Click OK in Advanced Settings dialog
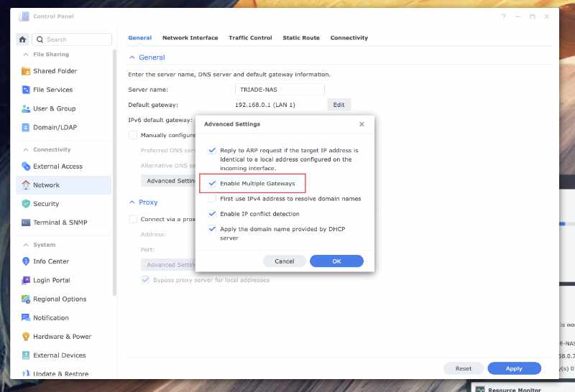Viewport: 575px width, 392px height. click(x=336, y=261)
